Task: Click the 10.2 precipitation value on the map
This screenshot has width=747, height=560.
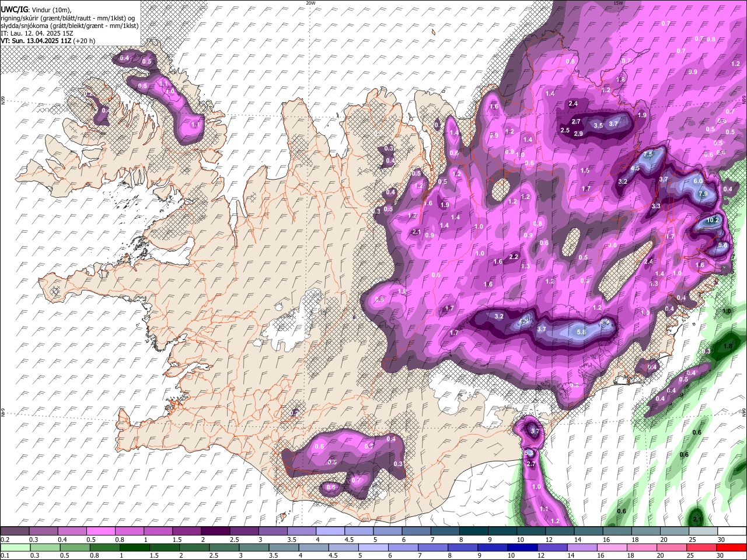Action: [x=713, y=220]
